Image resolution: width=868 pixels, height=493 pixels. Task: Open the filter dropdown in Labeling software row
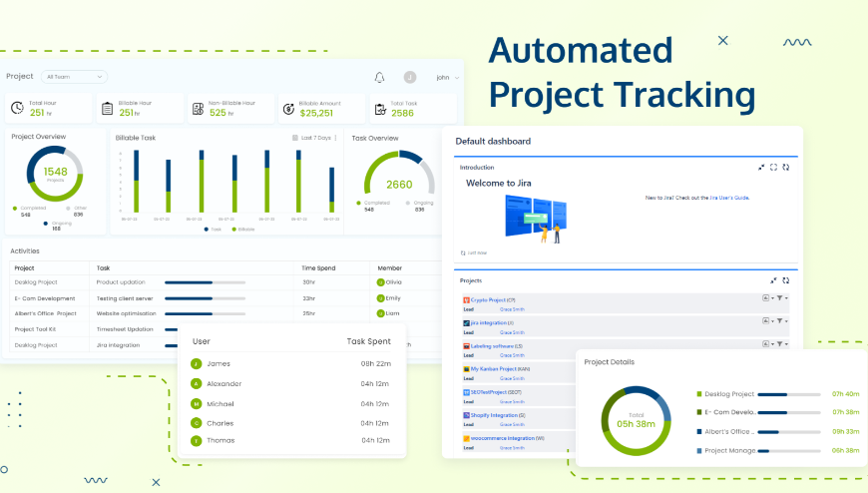pos(786,344)
